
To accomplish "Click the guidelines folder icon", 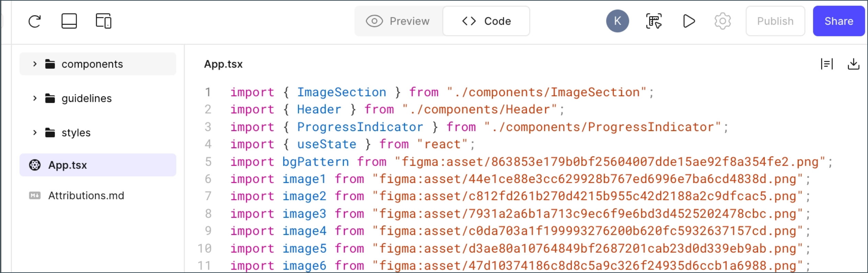I will pos(50,98).
